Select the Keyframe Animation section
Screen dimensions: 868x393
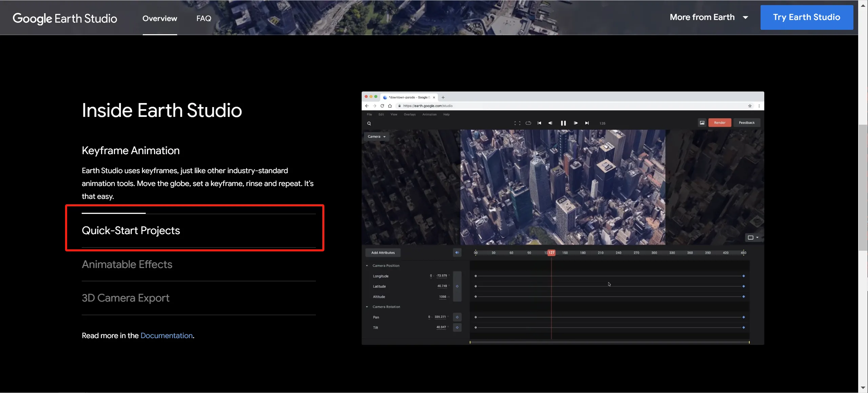[x=130, y=150]
